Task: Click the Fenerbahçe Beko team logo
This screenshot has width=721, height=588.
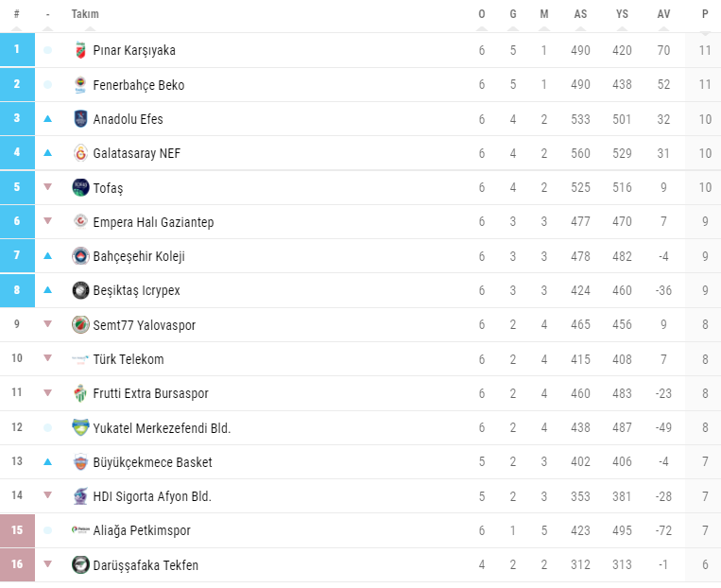Action: pyautogui.click(x=80, y=85)
